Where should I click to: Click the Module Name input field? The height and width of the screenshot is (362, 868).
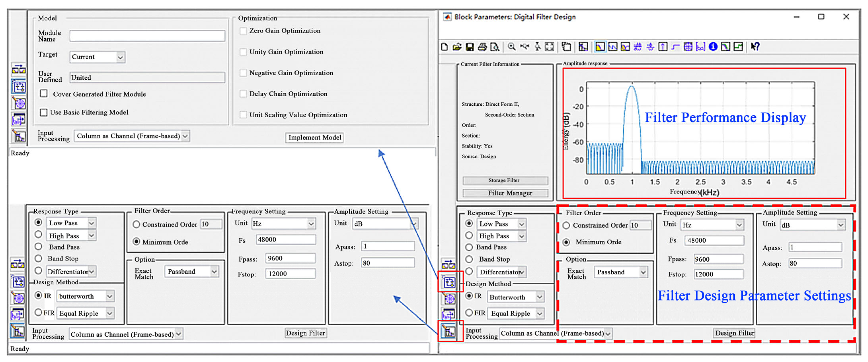click(x=147, y=36)
